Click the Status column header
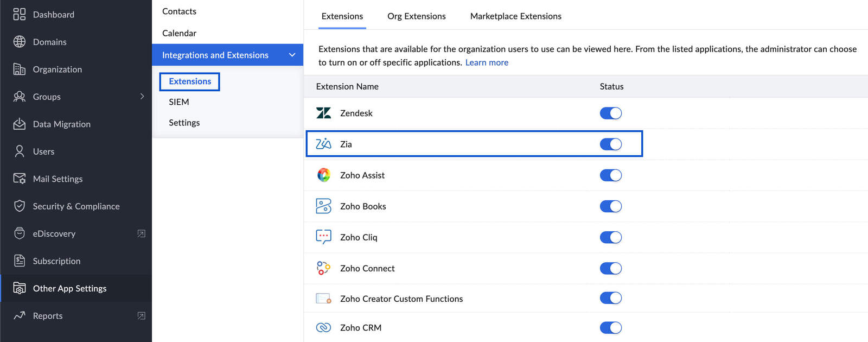 click(611, 86)
